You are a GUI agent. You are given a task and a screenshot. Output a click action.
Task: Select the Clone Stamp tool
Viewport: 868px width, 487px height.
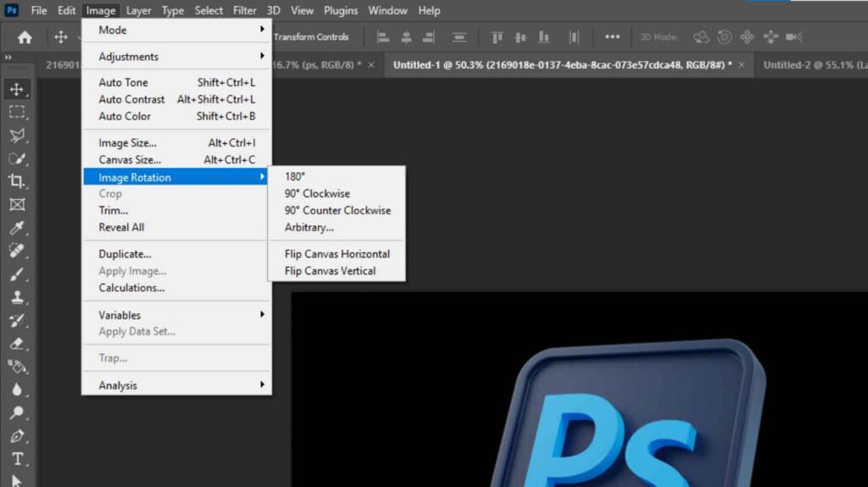[17, 297]
